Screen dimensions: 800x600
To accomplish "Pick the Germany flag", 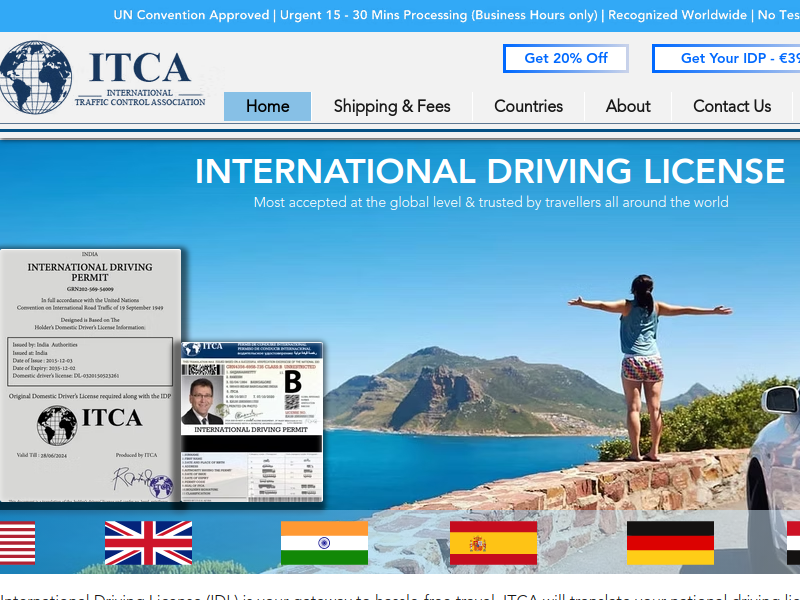I will pos(670,543).
